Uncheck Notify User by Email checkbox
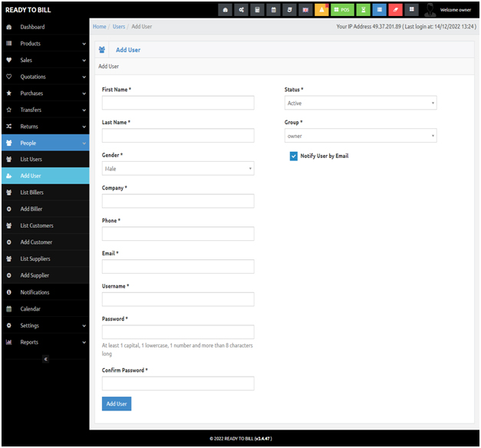Viewport: 481px width, 448px height. click(294, 156)
